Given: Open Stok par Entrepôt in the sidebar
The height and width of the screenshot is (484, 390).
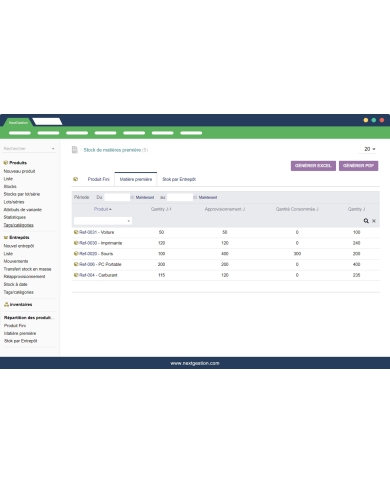Looking at the screenshot, I should pos(21,341).
